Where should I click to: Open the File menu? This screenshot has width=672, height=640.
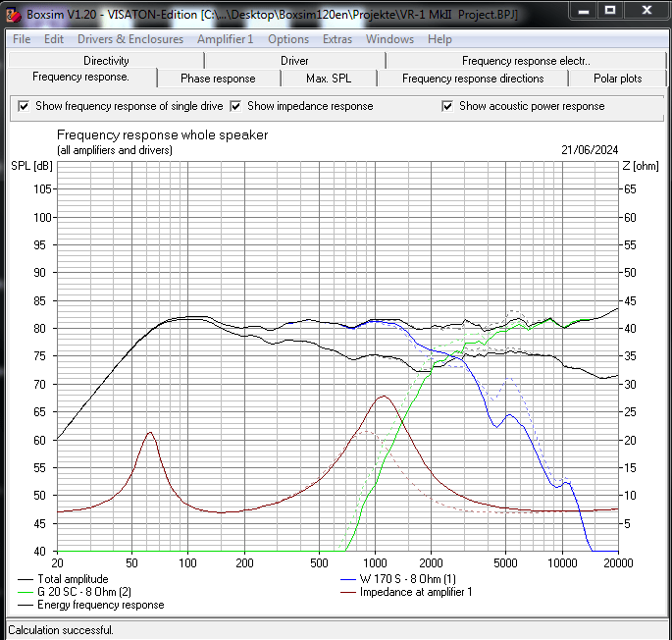(22, 39)
